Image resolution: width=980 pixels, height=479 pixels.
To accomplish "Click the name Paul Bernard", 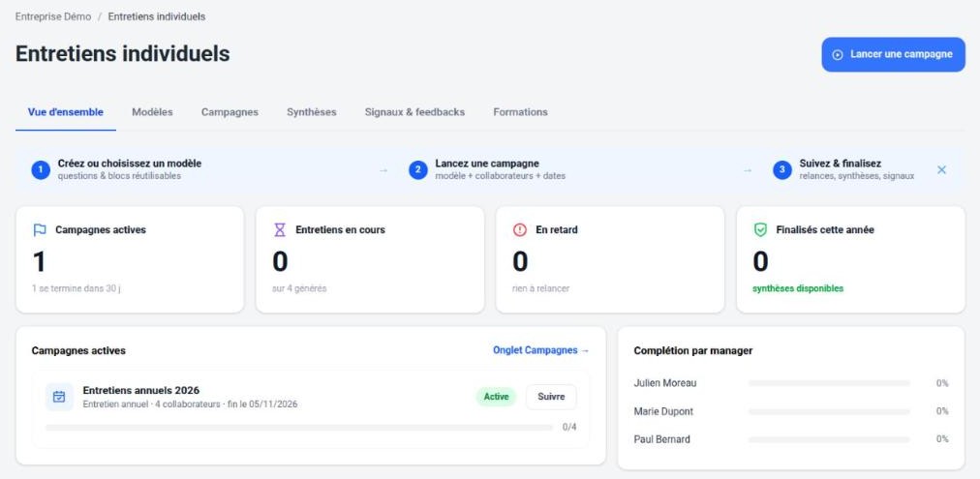I will (x=661, y=439).
